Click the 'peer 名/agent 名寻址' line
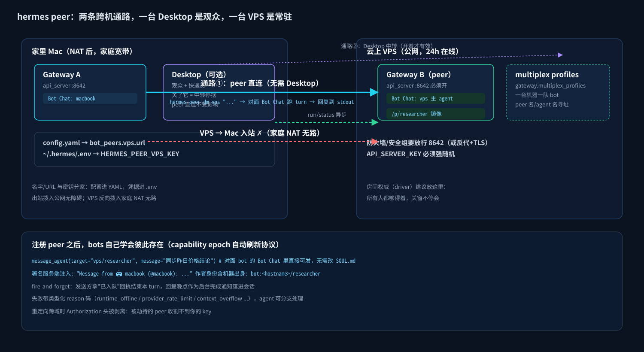644x352 pixels. coord(542,105)
